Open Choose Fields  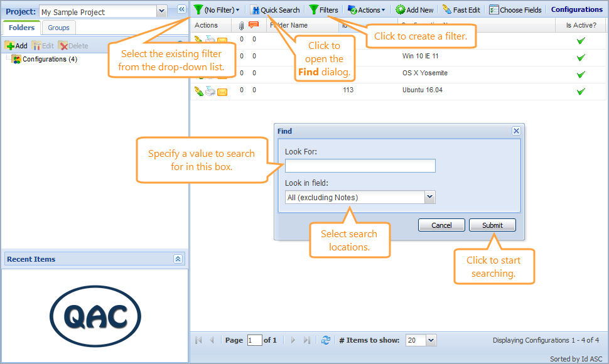click(515, 9)
